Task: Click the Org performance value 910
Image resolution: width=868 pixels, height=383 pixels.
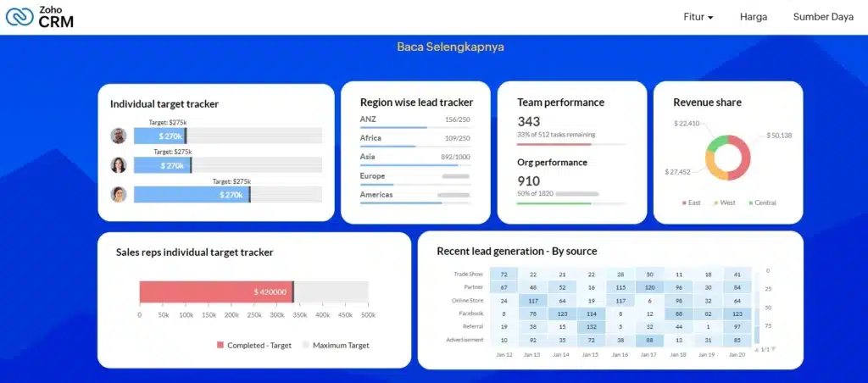Action: tap(529, 181)
